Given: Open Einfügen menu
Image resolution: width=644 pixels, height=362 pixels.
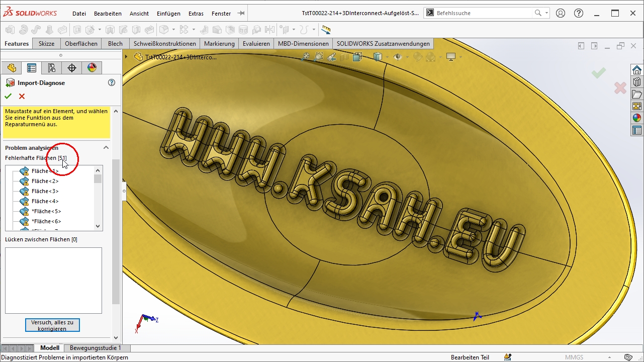Looking at the screenshot, I should pos(168,14).
